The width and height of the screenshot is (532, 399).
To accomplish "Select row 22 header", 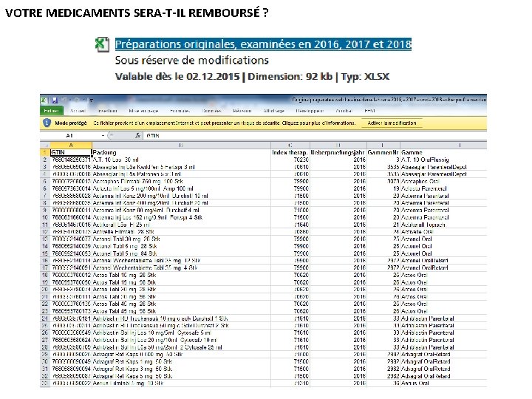I will point(45,304).
